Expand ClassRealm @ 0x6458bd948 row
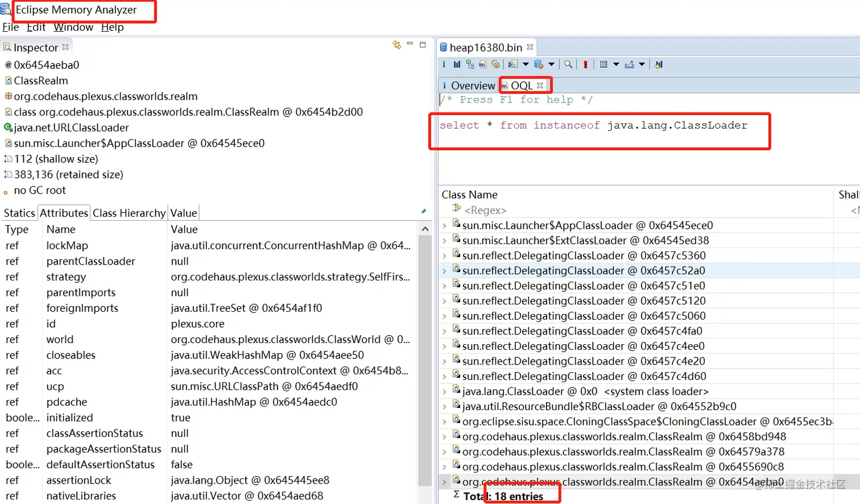Viewport: 860px width, 504px height. click(x=445, y=437)
